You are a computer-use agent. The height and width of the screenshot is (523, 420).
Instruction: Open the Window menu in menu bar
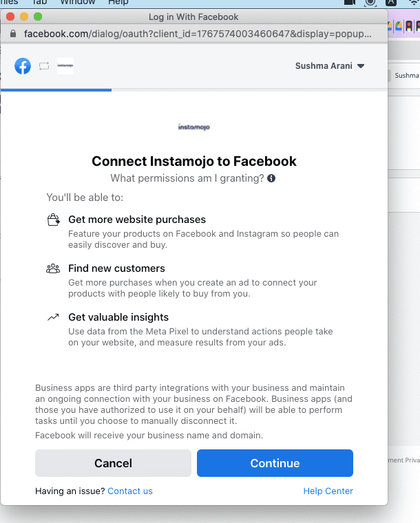pyautogui.click(x=78, y=2)
